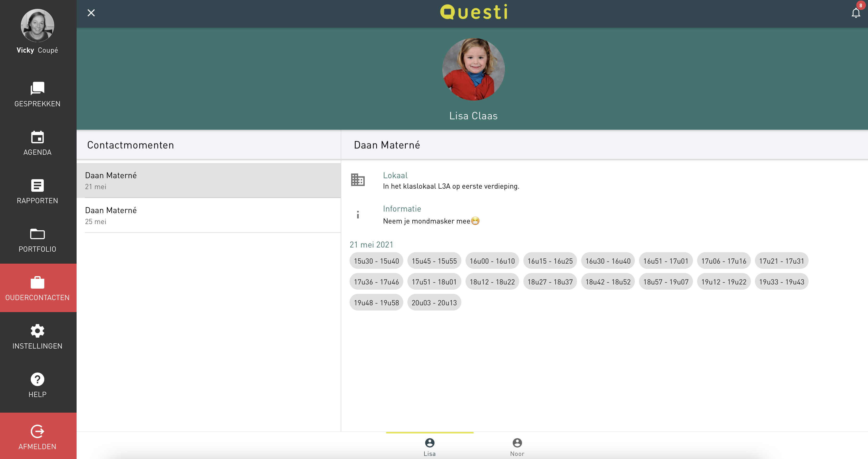Select the 19u12 - 19u22 slot
The height and width of the screenshot is (459, 868).
tap(724, 282)
